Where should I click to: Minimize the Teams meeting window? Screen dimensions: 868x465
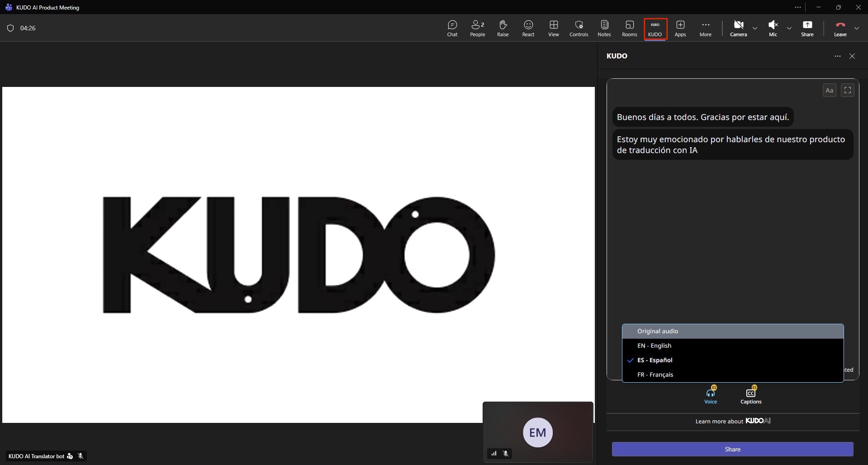click(x=818, y=7)
